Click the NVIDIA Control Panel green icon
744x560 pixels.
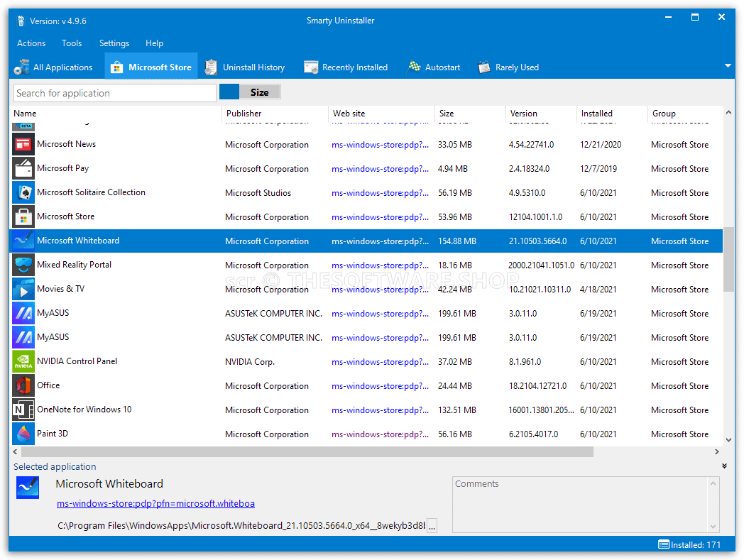(x=23, y=361)
